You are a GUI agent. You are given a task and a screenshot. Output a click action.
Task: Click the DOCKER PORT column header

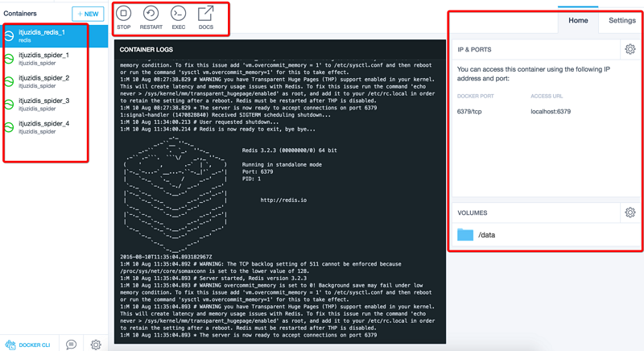(475, 96)
